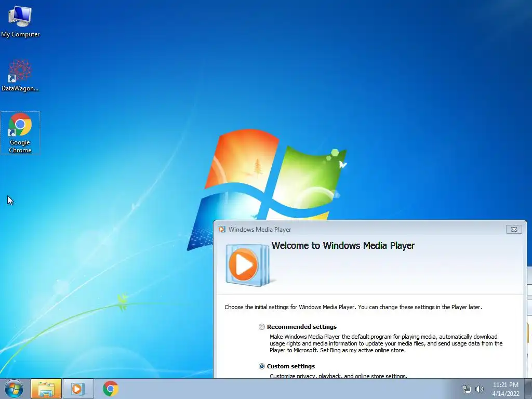
Task: Click the "Welcome to Windows Media Player" heading
Action: (x=343, y=246)
